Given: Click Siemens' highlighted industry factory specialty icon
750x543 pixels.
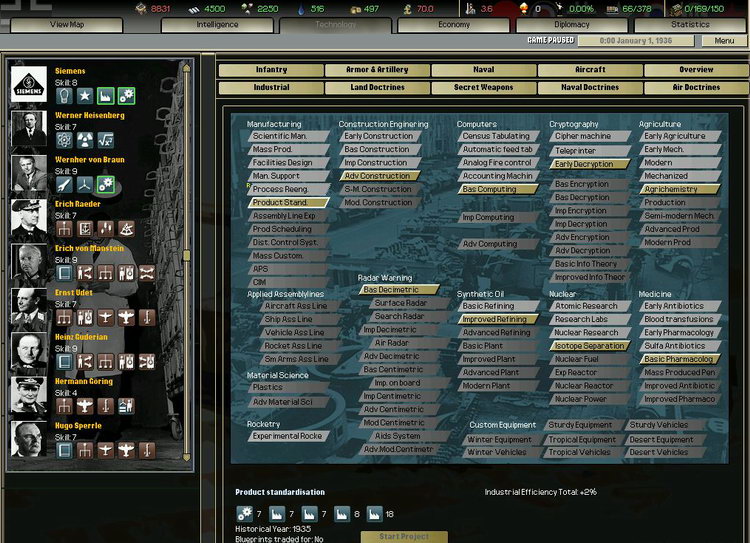Looking at the screenshot, I should 106,96.
